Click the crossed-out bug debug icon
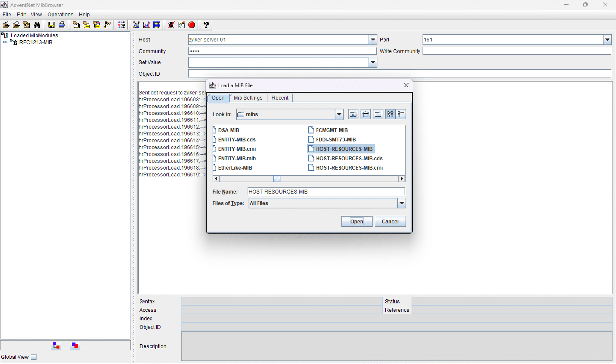The image size is (616, 364). click(171, 25)
